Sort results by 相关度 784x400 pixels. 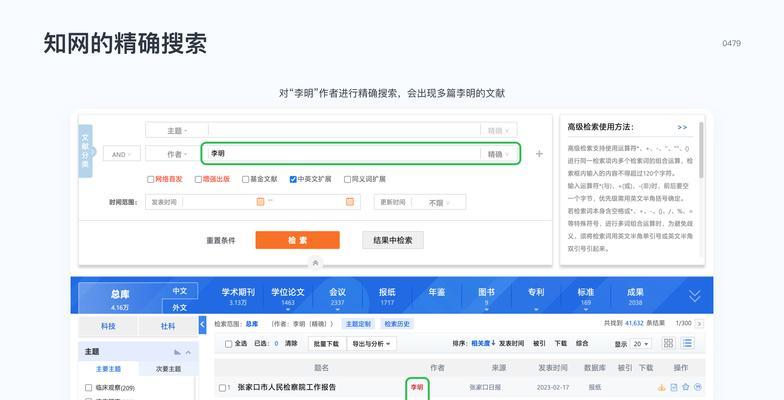click(483, 344)
